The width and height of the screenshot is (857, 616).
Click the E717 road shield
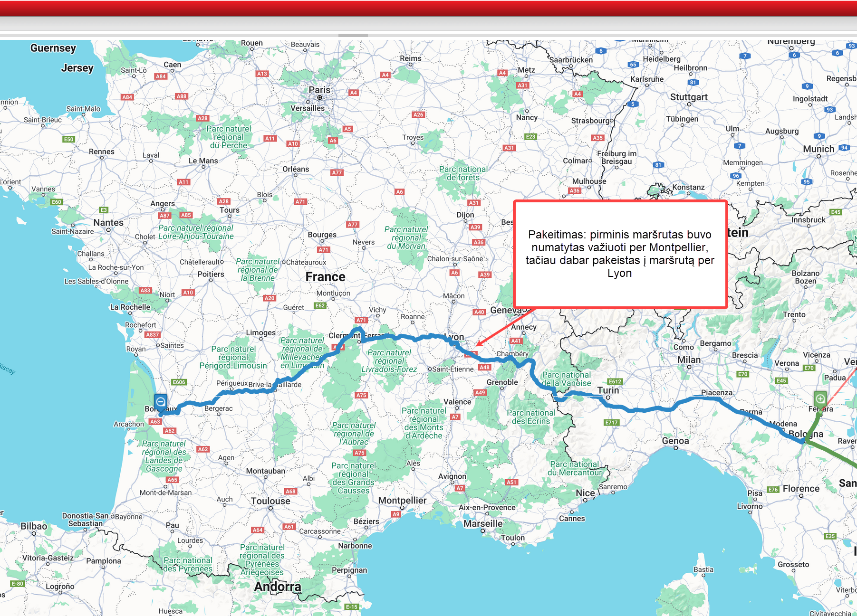point(611,422)
